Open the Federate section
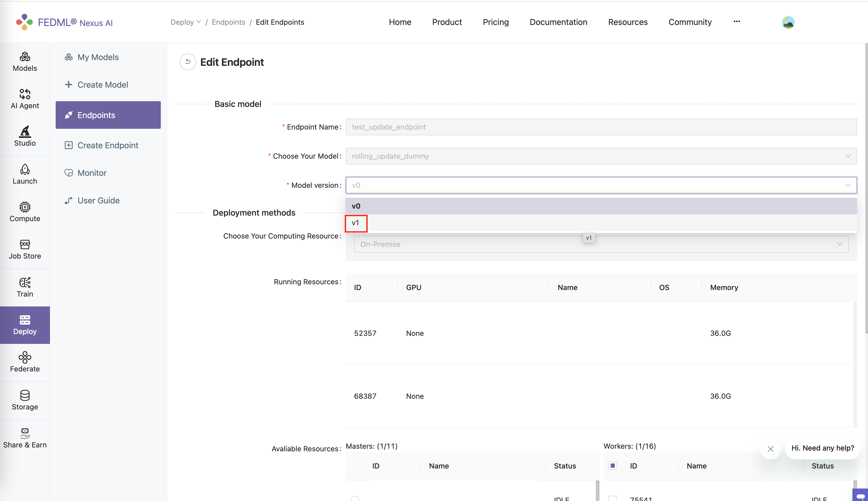 click(25, 362)
